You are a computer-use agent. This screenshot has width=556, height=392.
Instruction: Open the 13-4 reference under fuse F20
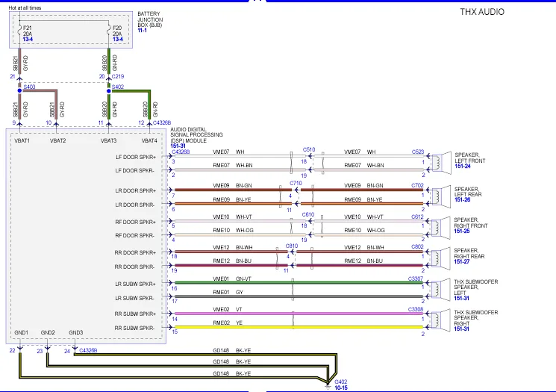tap(117, 39)
